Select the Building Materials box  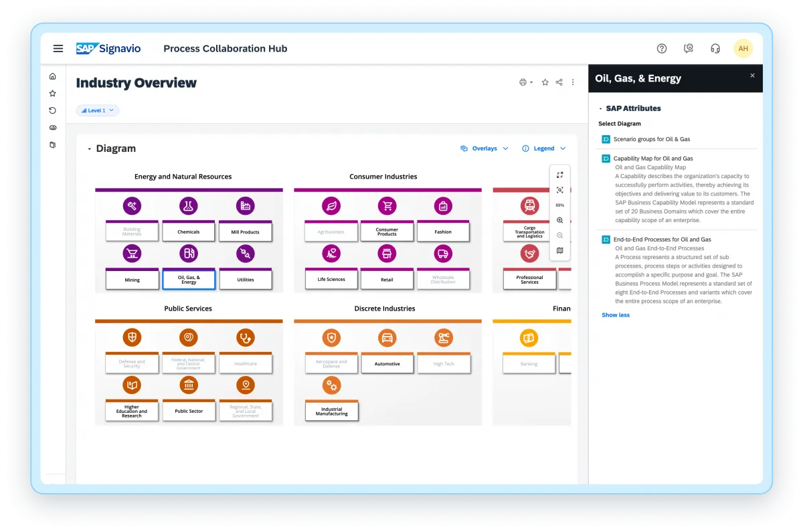[x=132, y=232]
